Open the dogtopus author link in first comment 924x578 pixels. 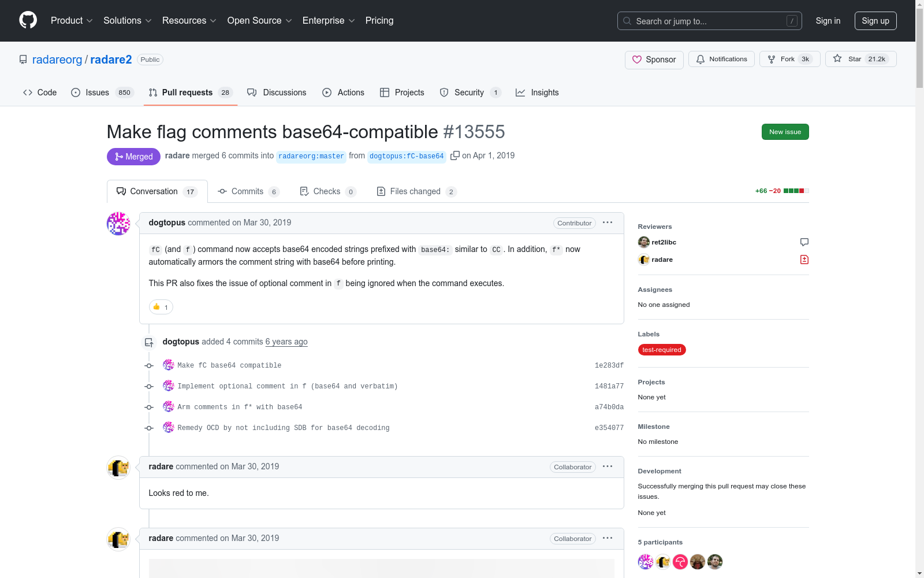(167, 223)
